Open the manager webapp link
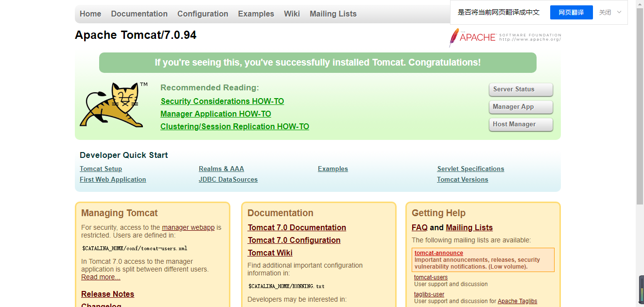 click(188, 227)
